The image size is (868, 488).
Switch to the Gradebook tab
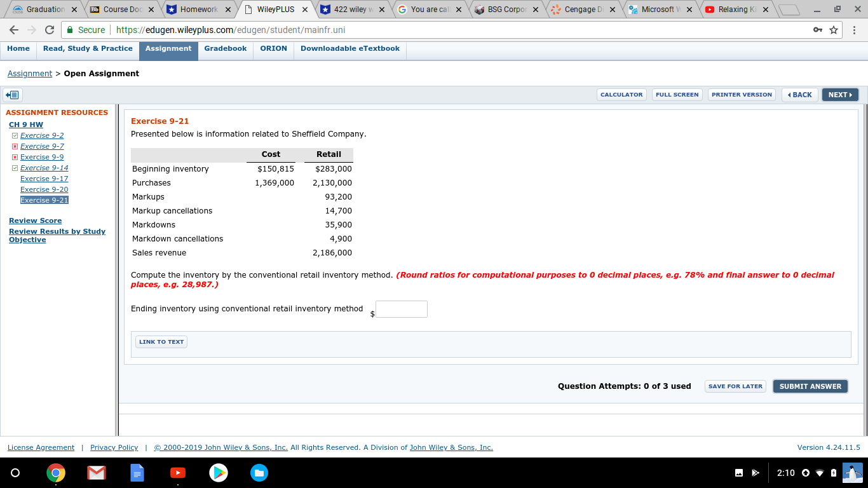(x=226, y=48)
